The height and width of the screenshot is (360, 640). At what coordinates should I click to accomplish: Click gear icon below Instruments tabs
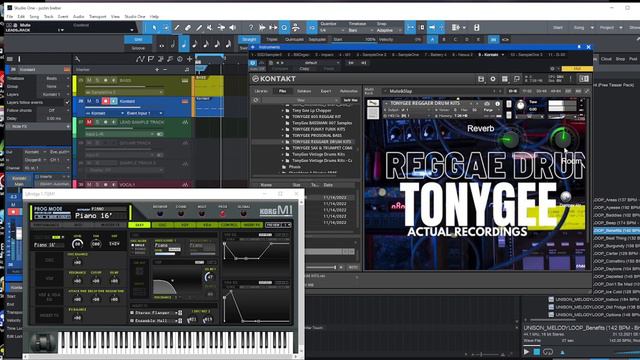(x=552, y=69)
